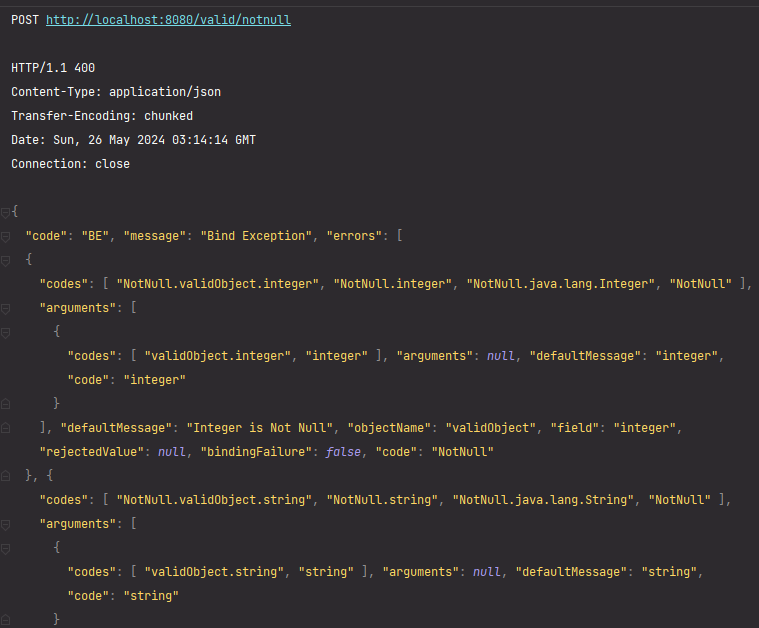Click "Connection: close" header

point(70,164)
